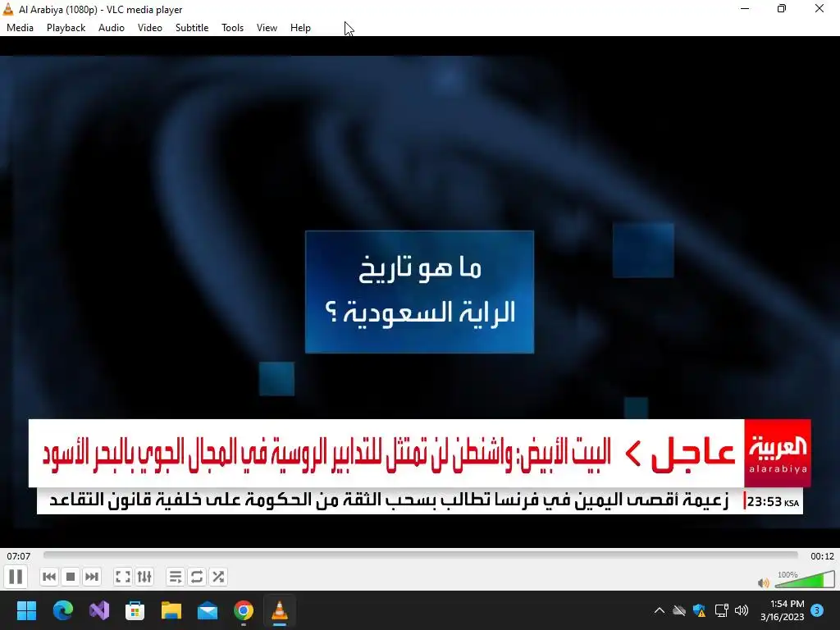The height and width of the screenshot is (630, 840).
Task: Switch to Google Chrome in taskbar
Action: (x=244, y=610)
